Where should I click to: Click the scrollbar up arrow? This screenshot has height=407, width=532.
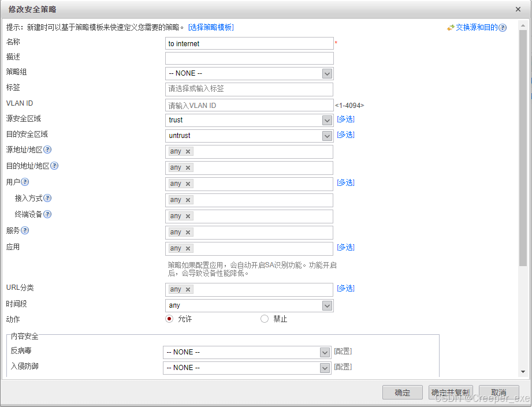523,26
